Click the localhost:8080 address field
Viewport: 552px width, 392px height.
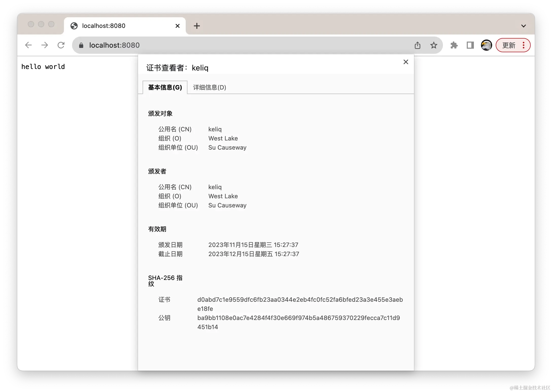(x=228, y=45)
